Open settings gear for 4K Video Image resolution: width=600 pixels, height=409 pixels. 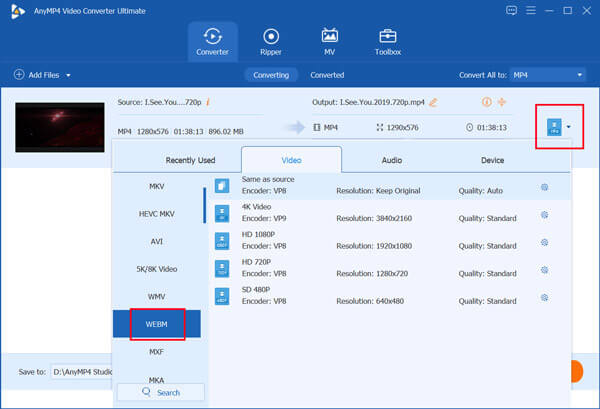[545, 215]
